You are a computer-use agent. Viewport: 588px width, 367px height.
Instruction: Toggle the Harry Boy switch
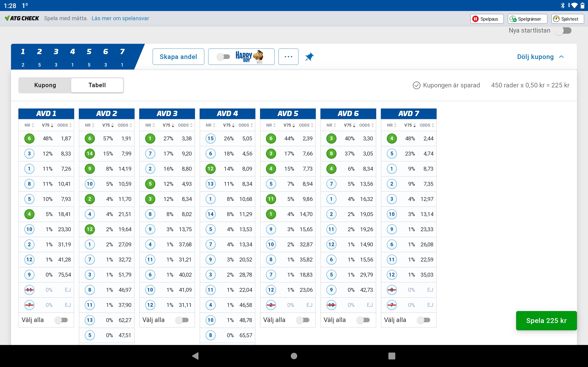coord(223,57)
